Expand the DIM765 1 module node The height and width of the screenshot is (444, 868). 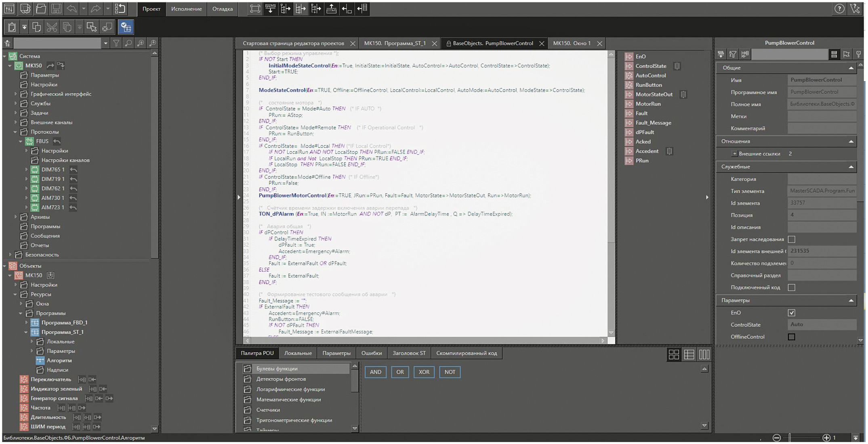pyautogui.click(x=27, y=170)
